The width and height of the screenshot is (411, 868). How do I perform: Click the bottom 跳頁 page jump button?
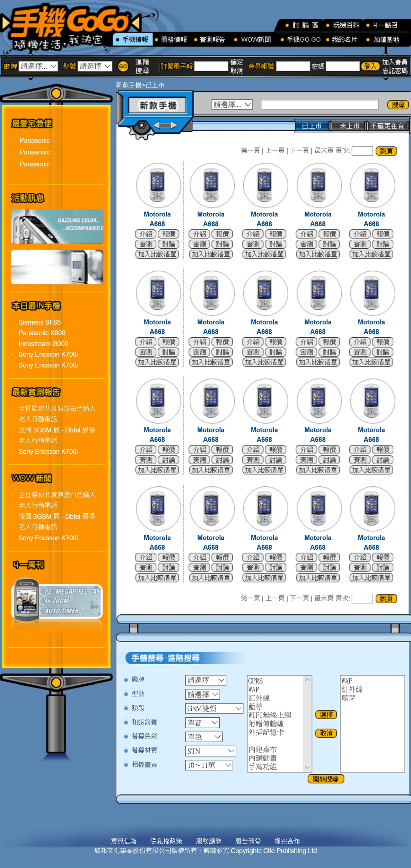(386, 598)
